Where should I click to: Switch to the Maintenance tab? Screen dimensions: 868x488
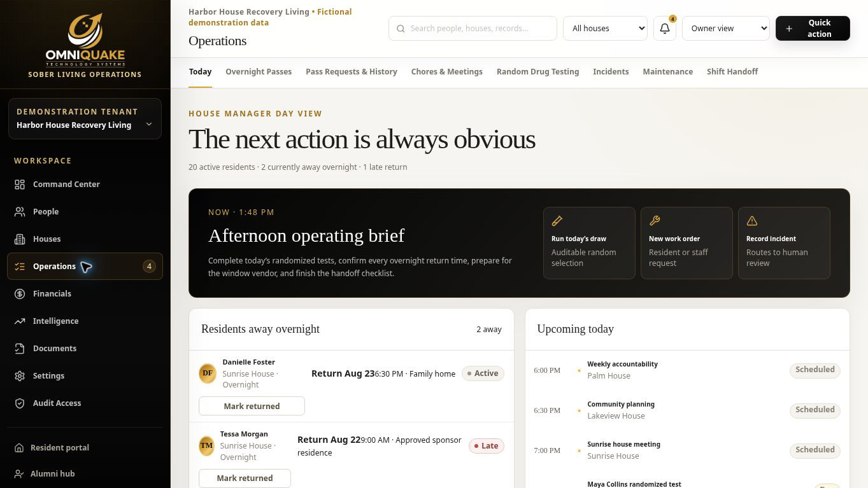pos(668,72)
